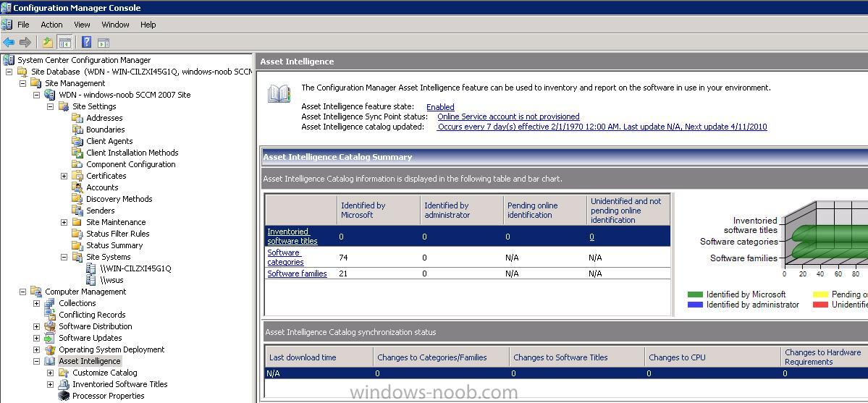Click the Collections node icon
Screen dimensions: 868x403
(x=50, y=303)
